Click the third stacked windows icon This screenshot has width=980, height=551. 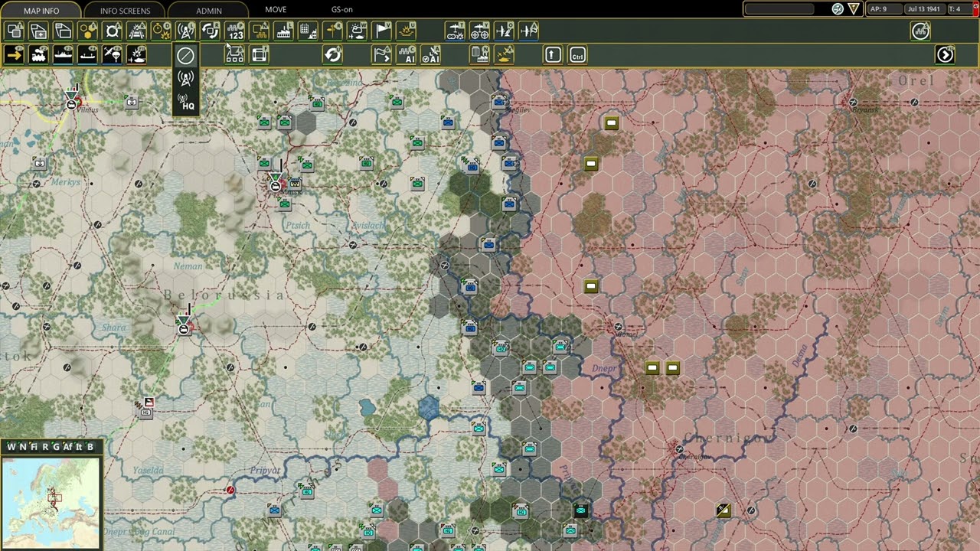(x=64, y=31)
